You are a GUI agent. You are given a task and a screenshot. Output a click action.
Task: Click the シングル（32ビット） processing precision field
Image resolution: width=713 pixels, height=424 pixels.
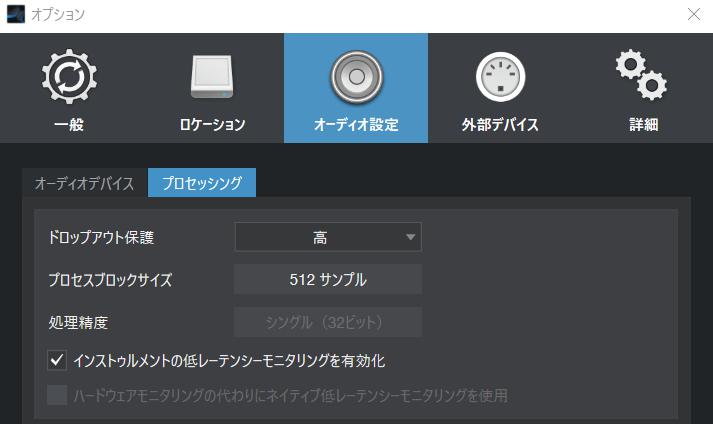pyautogui.click(x=328, y=322)
